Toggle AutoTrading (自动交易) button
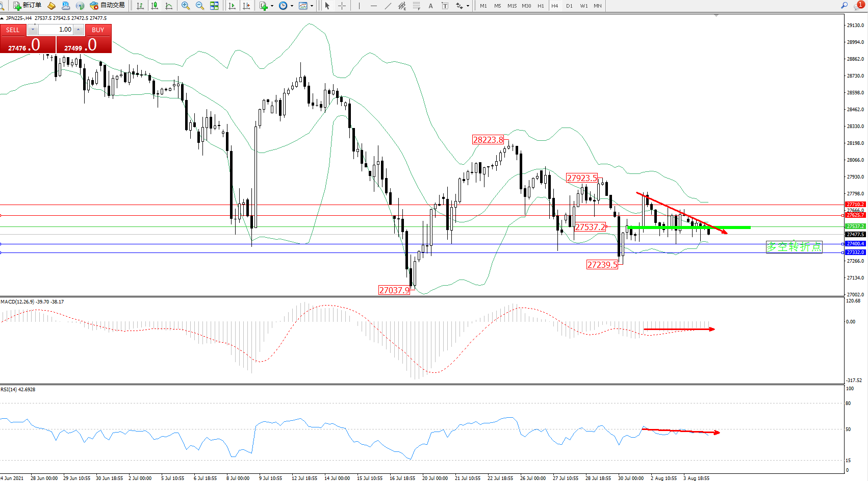The image size is (868, 481). point(107,6)
